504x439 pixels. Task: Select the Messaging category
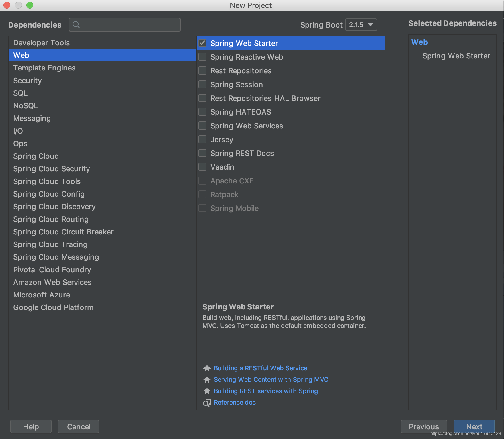click(102, 118)
